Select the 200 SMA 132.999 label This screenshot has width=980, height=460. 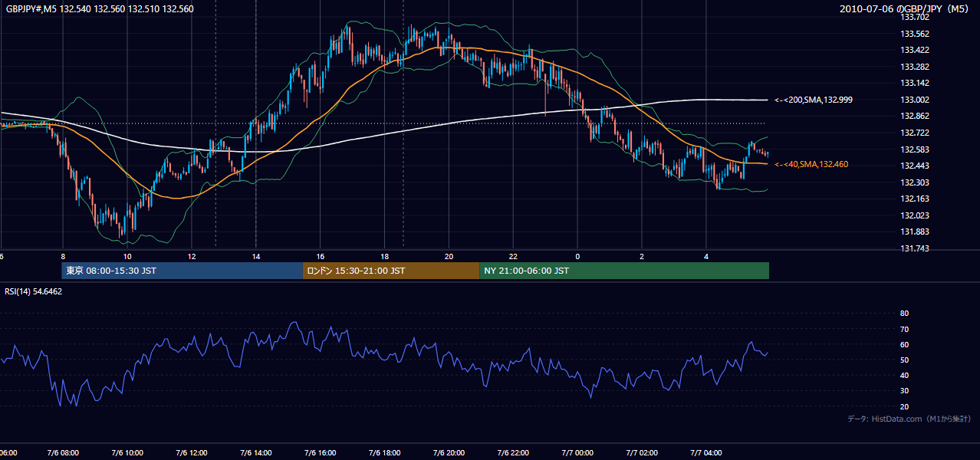tap(814, 100)
